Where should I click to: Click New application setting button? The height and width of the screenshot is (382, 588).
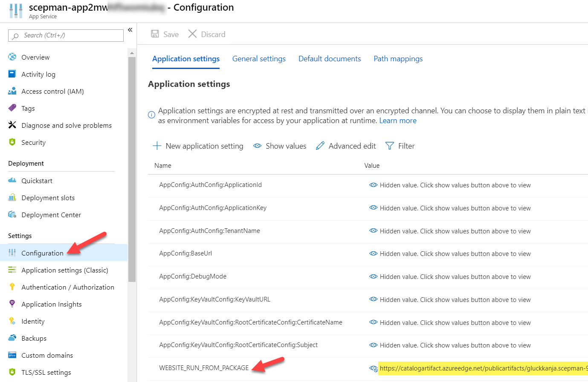[x=198, y=146]
